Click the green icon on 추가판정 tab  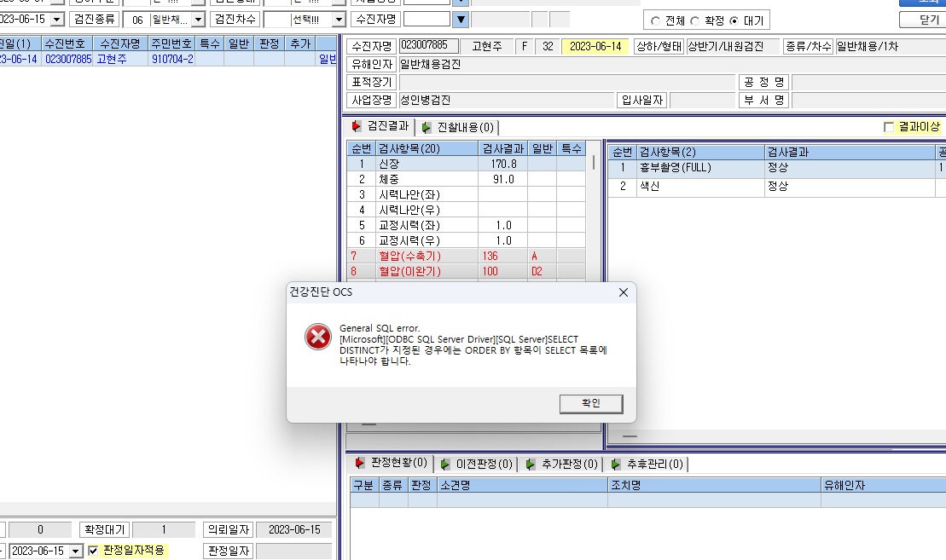point(531,465)
